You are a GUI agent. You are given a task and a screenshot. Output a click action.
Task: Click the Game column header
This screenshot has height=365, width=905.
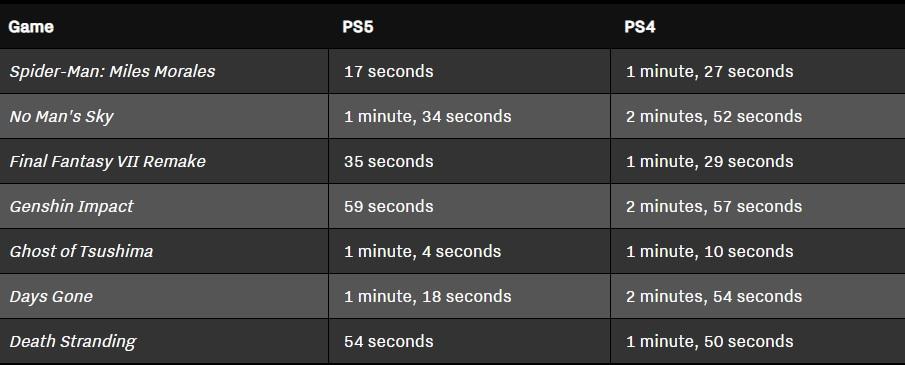pos(31,27)
